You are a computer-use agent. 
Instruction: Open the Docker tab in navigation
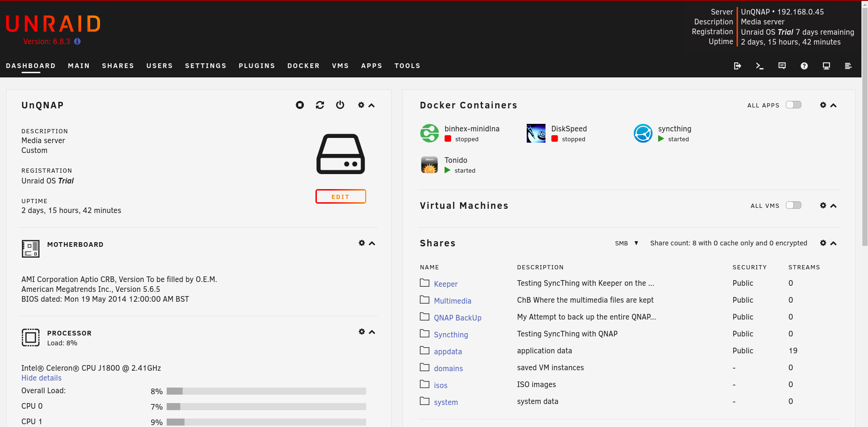click(304, 66)
